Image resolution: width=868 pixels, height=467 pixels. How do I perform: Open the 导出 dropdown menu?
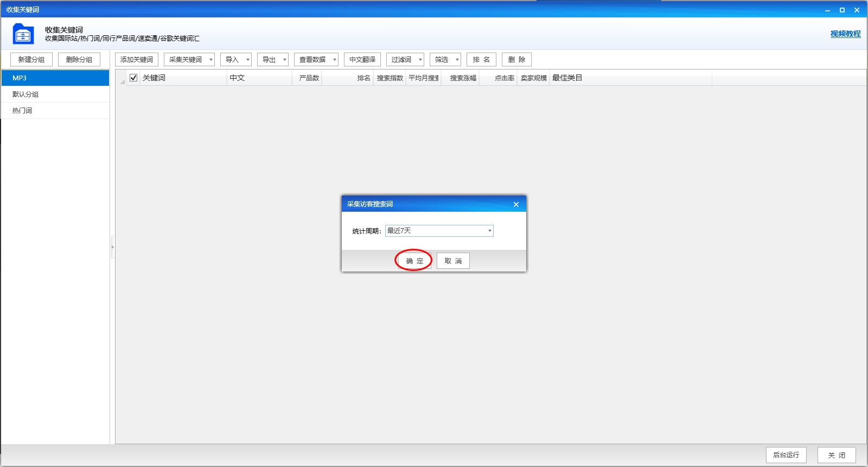click(x=273, y=60)
